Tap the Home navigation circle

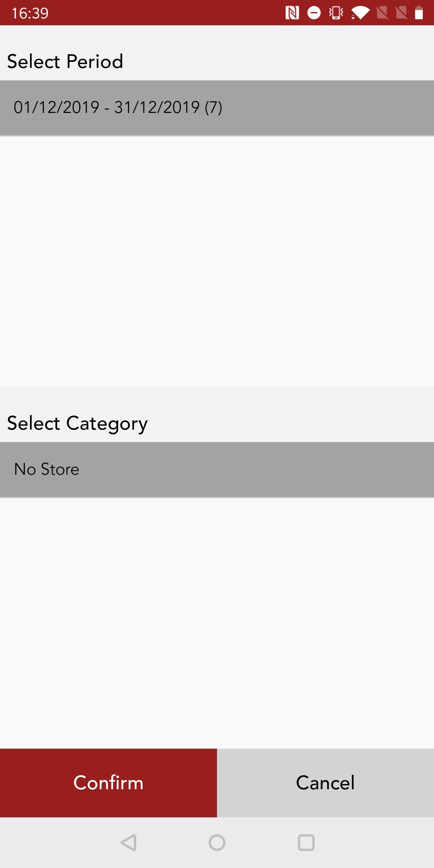pyautogui.click(x=217, y=841)
